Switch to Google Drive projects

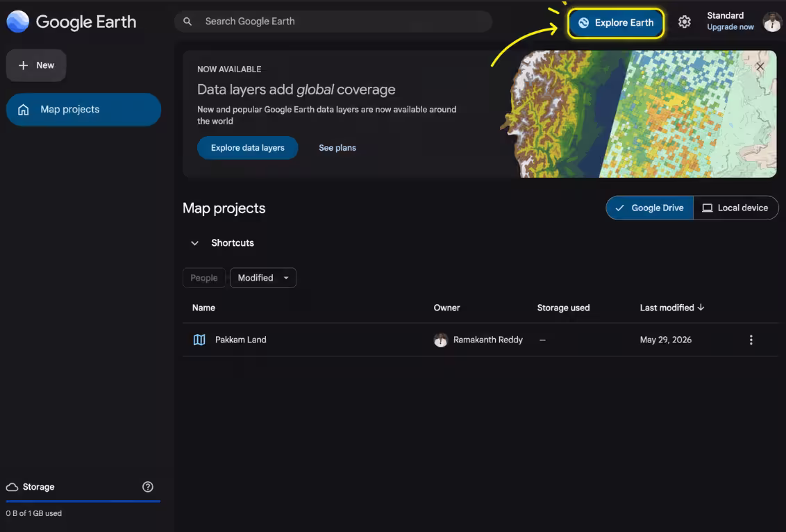click(650, 208)
